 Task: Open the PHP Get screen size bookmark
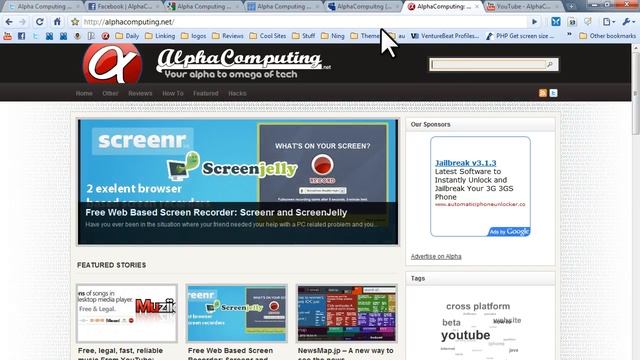pyautogui.click(x=520, y=36)
